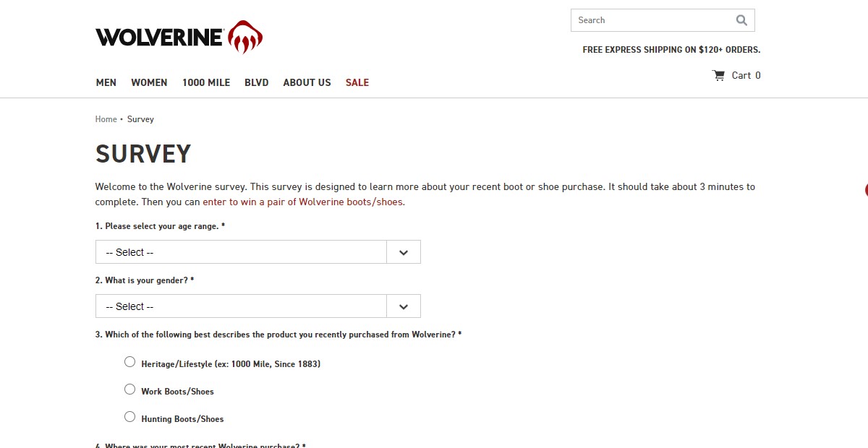Click question 3 product purchased label
This screenshot has width=868, height=448.
[x=278, y=335]
